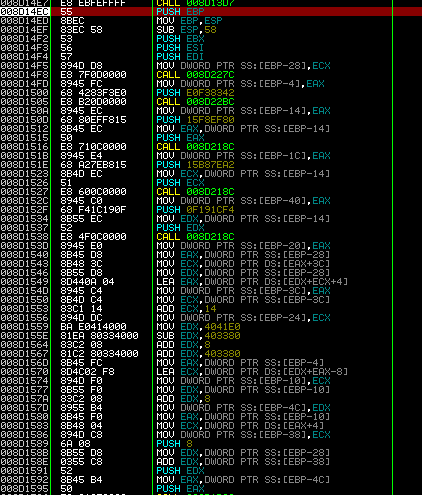Select address 008D1523
The image size is (422, 495).
coord(25,174)
